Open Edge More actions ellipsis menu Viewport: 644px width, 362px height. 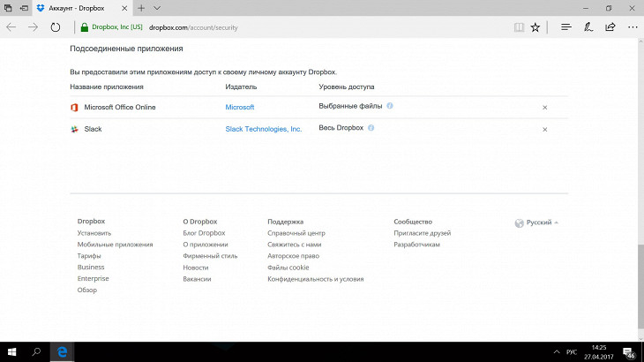(x=632, y=27)
